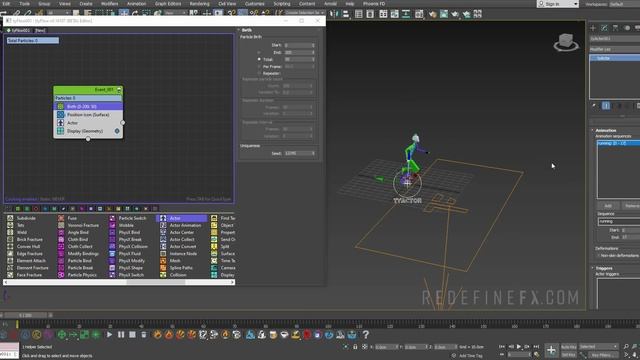The width and height of the screenshot is (640, 360).
Task: Select Display (Geometry) operator in event
Action: pos(88,131)
